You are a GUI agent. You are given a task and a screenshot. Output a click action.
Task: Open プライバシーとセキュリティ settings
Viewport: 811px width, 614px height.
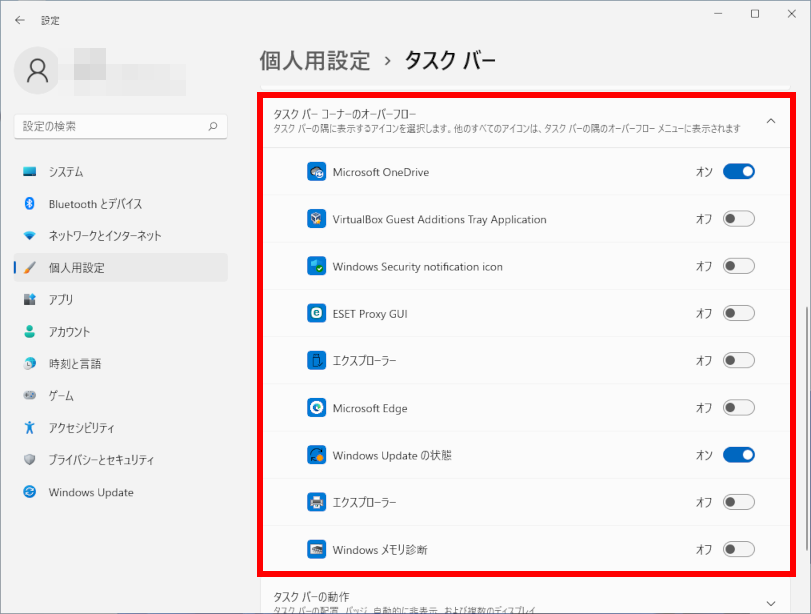121,460
